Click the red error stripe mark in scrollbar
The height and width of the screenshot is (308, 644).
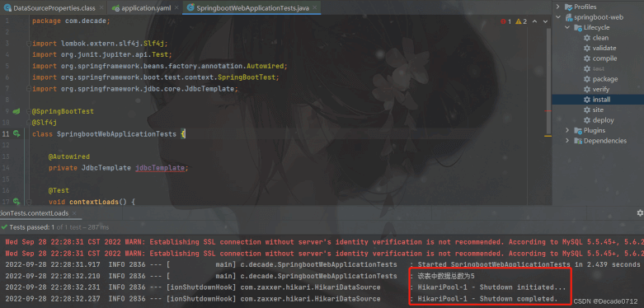point(548,110)
